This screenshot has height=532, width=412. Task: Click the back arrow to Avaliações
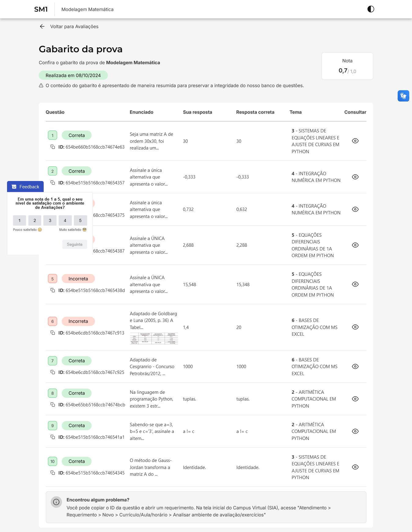coord(42,27)
